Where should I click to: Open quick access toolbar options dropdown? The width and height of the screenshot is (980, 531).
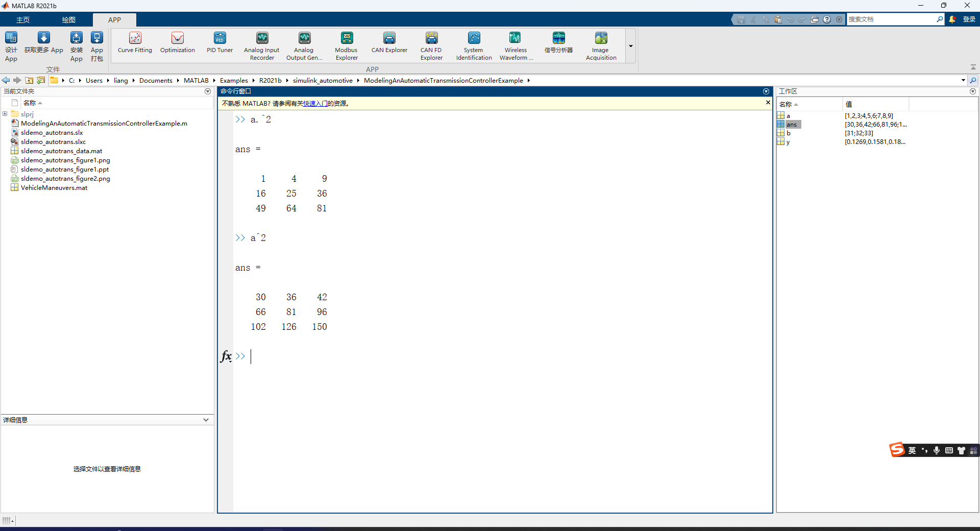click(839, 19)
